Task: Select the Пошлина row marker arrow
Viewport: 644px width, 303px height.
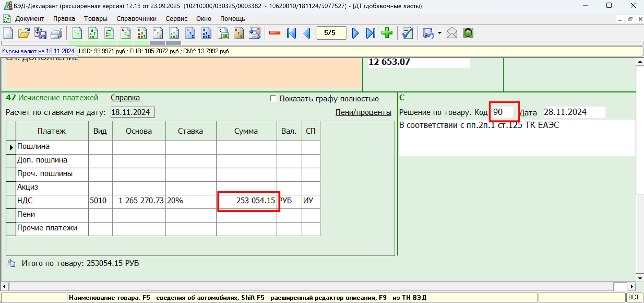Action: click(x=11, y=147)
